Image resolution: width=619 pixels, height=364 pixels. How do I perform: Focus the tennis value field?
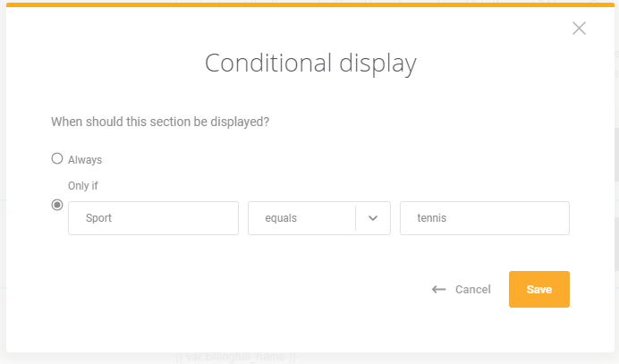pos(485,218)
